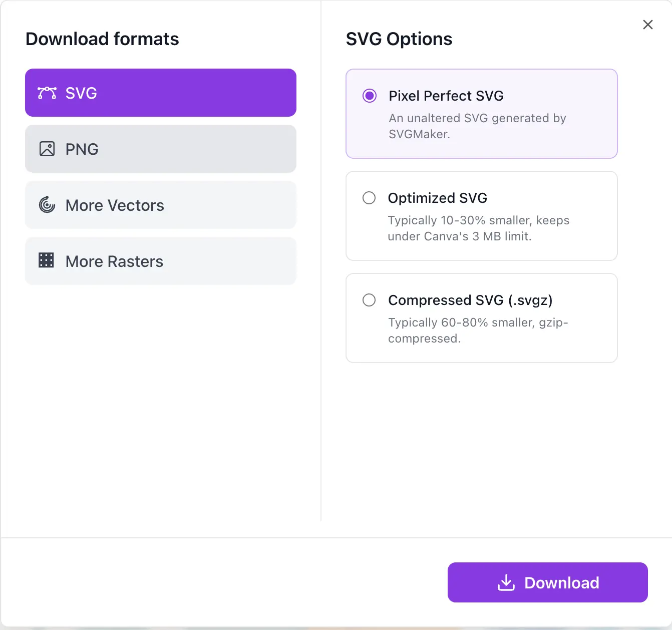Select the Optimized SVG radio button
The height and width of the screenshot is (630, 672).
pos(369,198)
